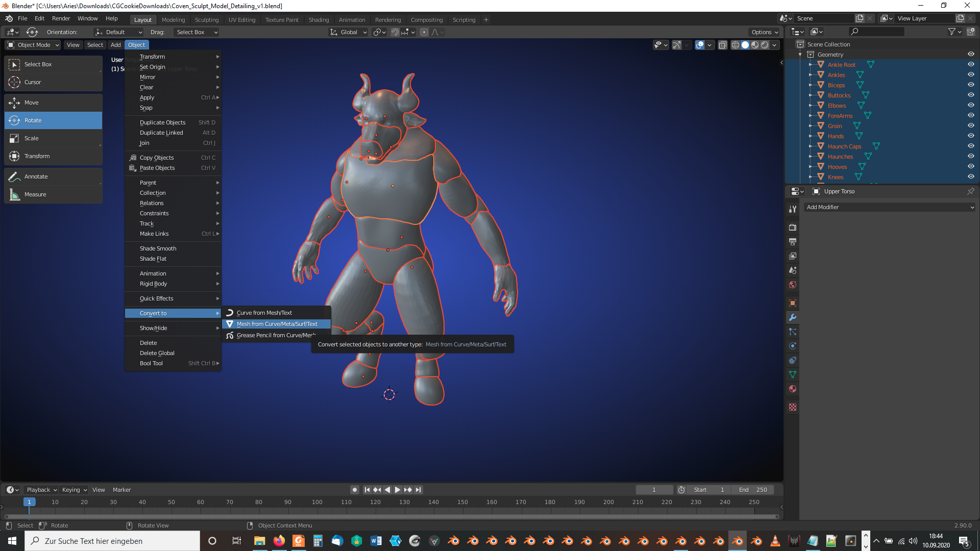The image size is (980, 551).
Task: Open the Physics properties tab icon
Action: (793, 346)
